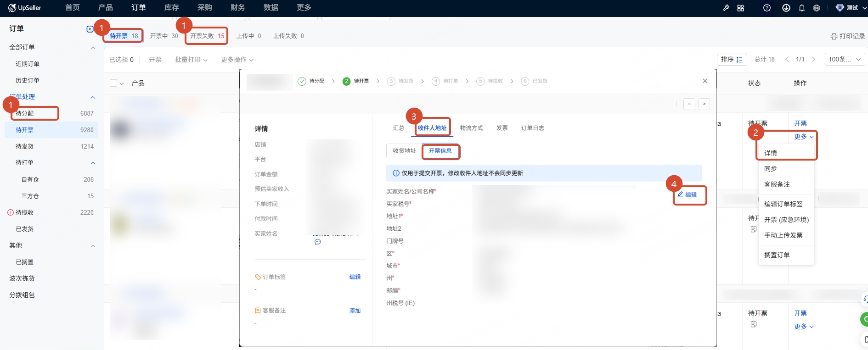This screenshot has height=350, width=868.
Task: Click the video tutorial icon beside 订单 heading
Action: pyautogui.click(x=90, y=29)
